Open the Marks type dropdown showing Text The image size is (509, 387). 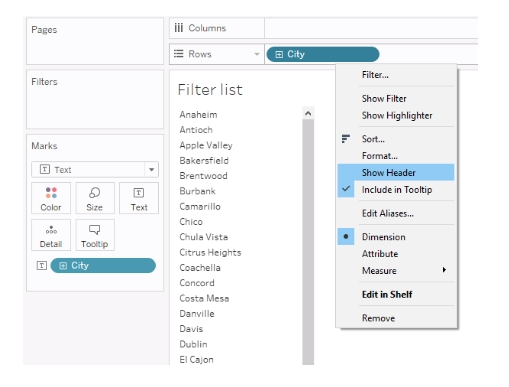[95, 169]
